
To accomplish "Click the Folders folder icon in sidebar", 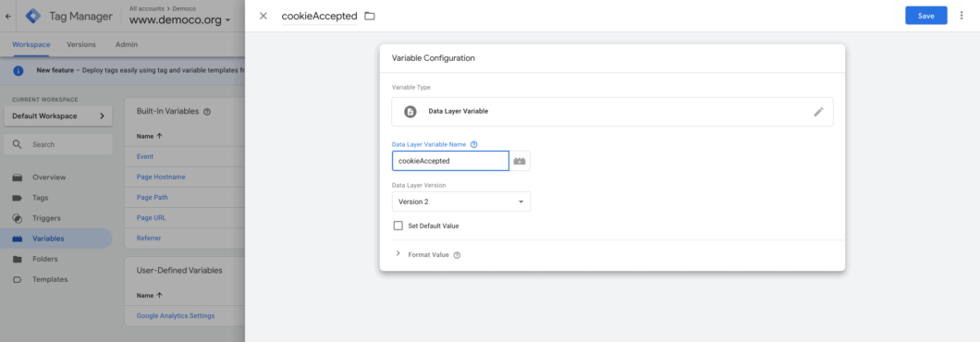I will [x=18, y=259].
